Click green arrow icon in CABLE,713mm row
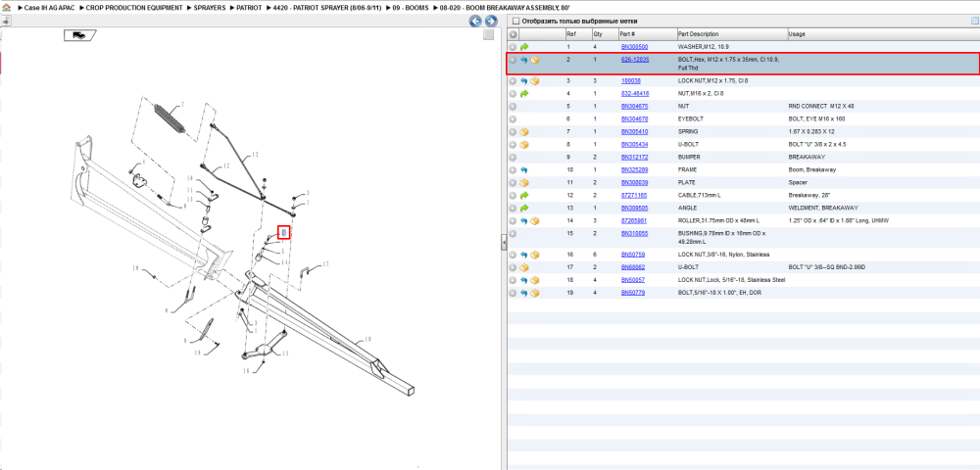The height and width of the screenshot is (470, 980). pyautogui.click(x=524, y=196)
